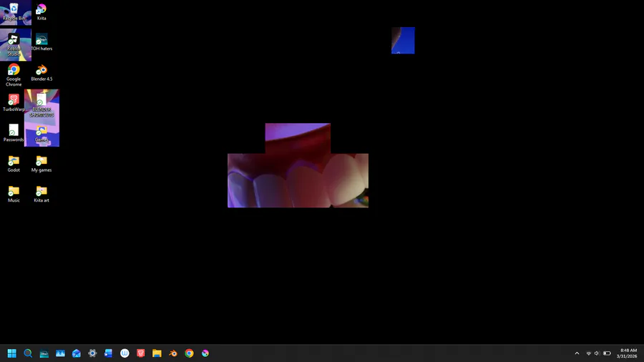Screen dimensions: 644x362
Task: Select the Krita shortcut on the desktop
Action: [42, 12]
